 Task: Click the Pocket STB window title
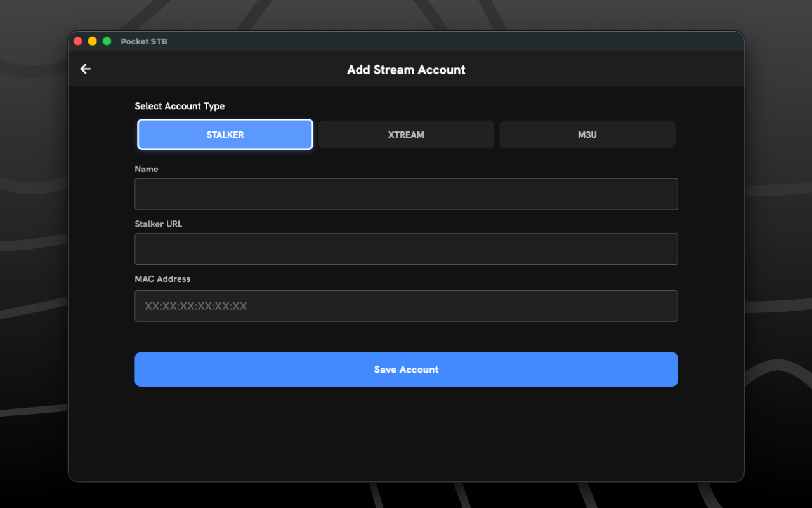click(x=144, y=41)
